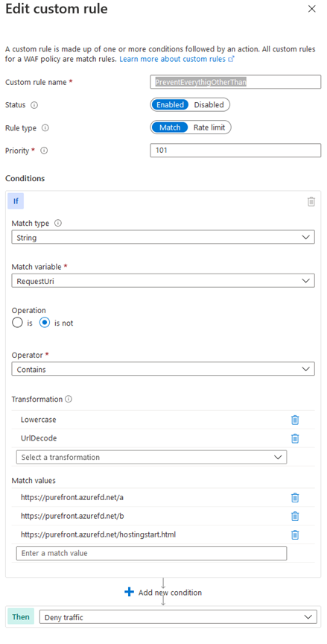Remove match value ending in /b
This screenshot has height=644, width=327.
pos(294,517)
